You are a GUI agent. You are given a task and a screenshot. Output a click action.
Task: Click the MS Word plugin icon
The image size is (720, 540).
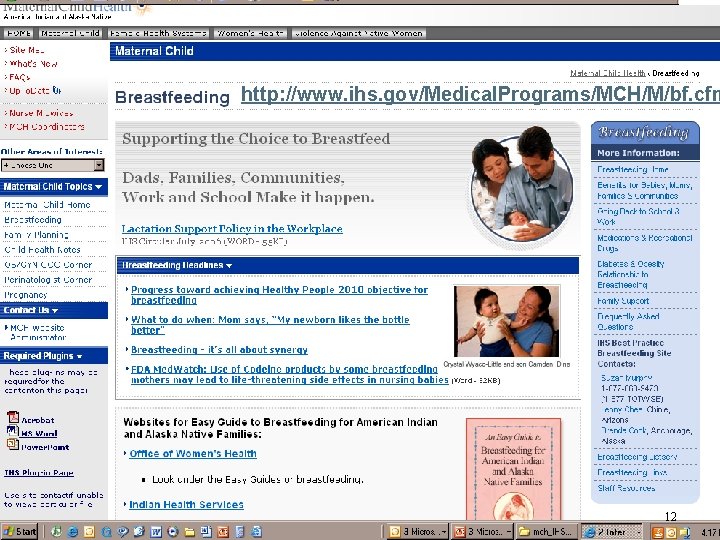[x=12, y=431]
